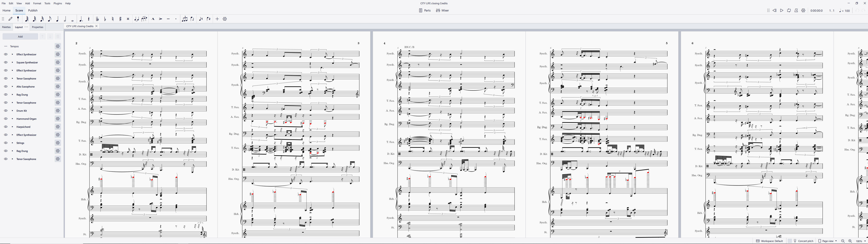Open the Plugins menu

58,3
